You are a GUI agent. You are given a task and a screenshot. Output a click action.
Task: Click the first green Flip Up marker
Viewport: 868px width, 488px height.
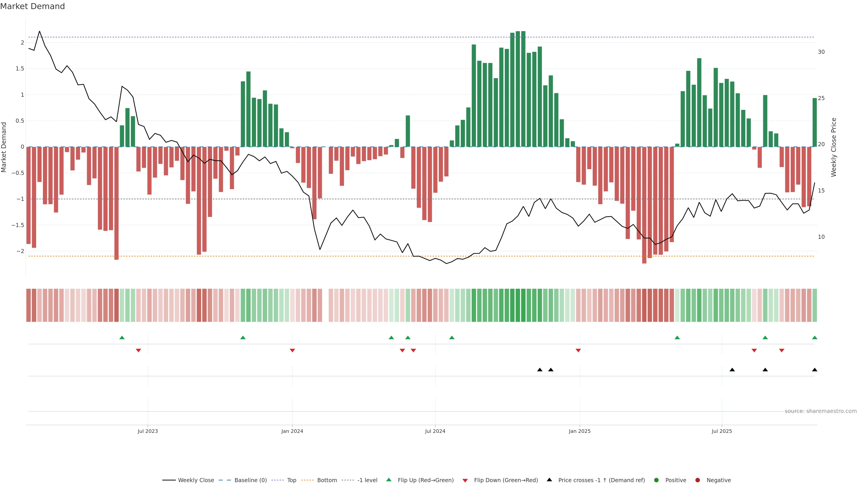coord(122,338)
